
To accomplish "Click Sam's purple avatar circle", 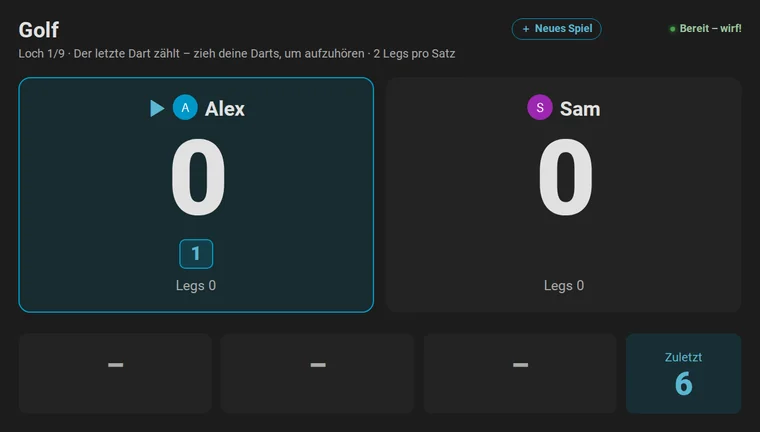I will 540,107.
